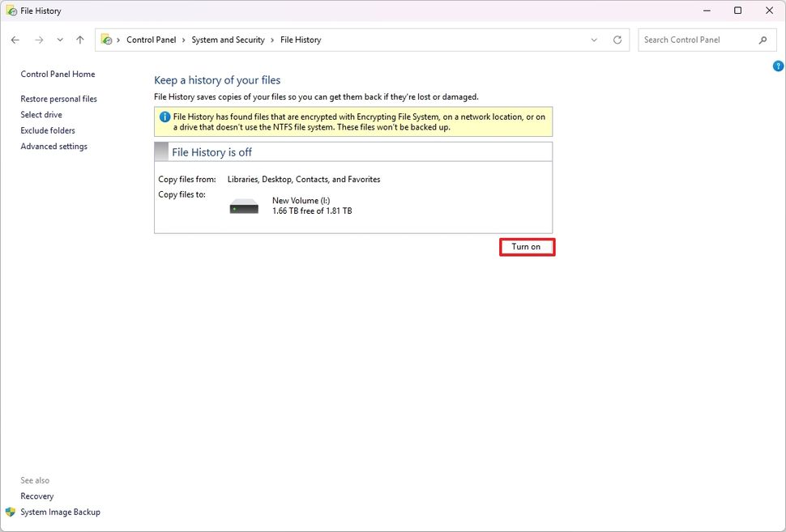Open the Control Panel breadcrumb item
This screenshot has height=532, width=786.
pyautogui.click(x=150, y=39)
